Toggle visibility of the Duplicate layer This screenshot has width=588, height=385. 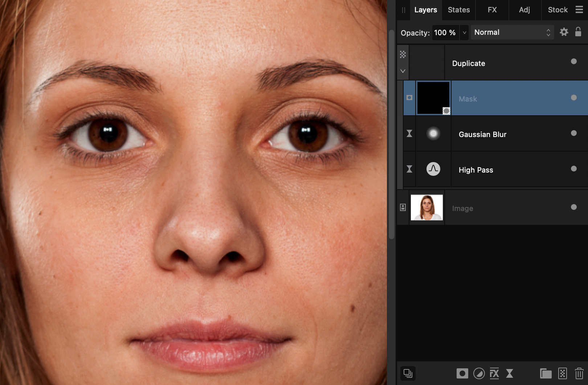pyautogui.click(x=574, y=62)
